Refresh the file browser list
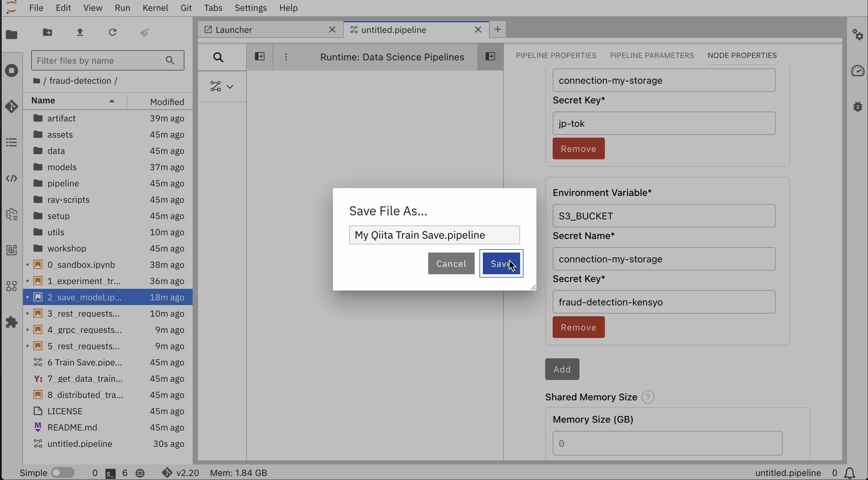The width and height of the screenshot is (868, 480). coord(113,33)
